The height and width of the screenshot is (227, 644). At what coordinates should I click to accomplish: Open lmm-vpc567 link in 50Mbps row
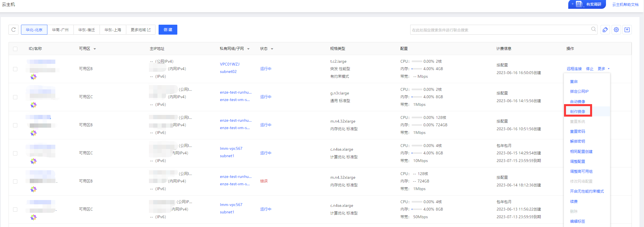coord(231,205)
